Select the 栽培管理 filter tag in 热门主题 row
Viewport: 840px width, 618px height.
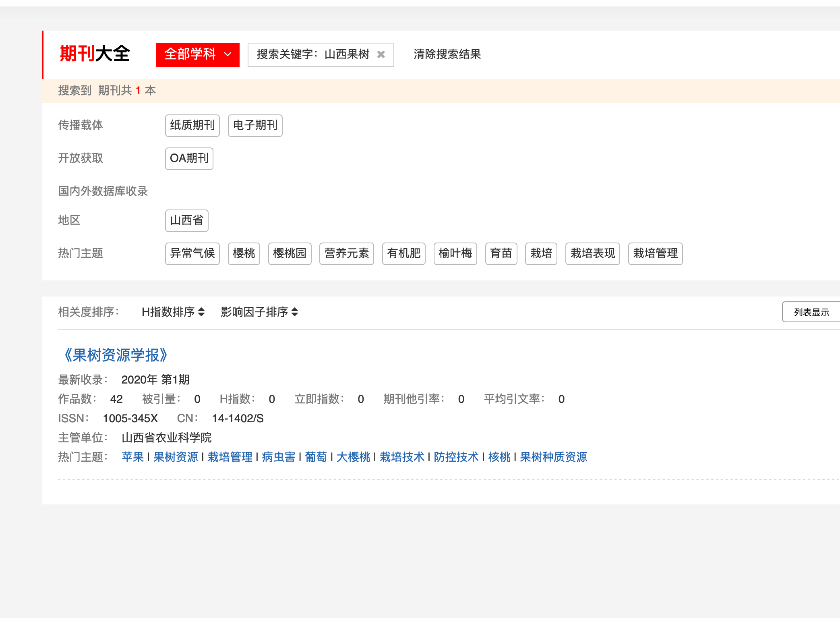(x=656, y=253)
